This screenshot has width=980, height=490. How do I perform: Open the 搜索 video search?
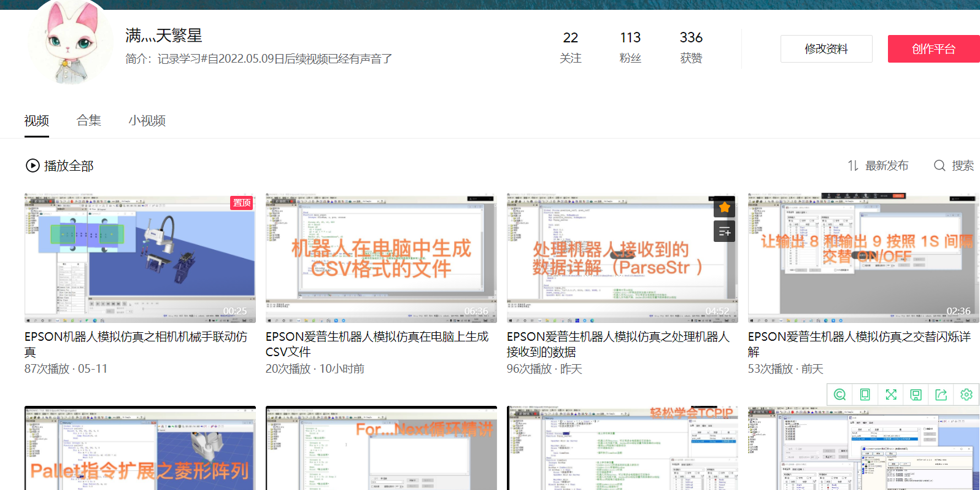[954, 166]
